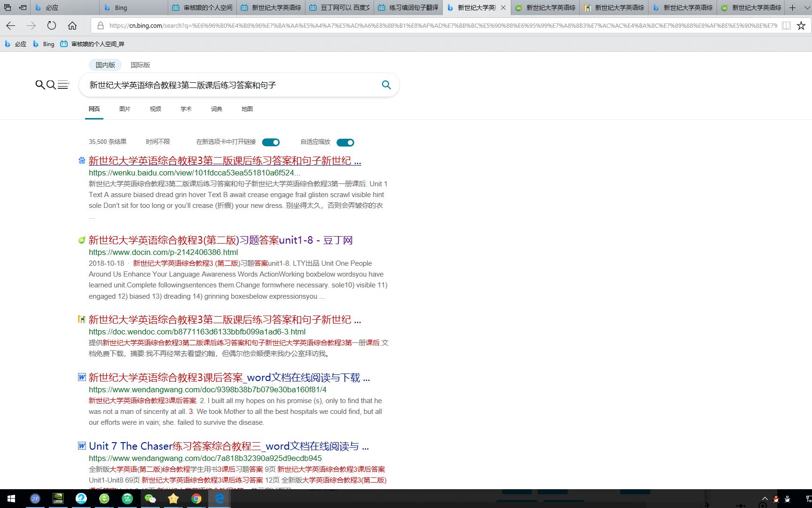Open reading view from address bar

(786, 26)
